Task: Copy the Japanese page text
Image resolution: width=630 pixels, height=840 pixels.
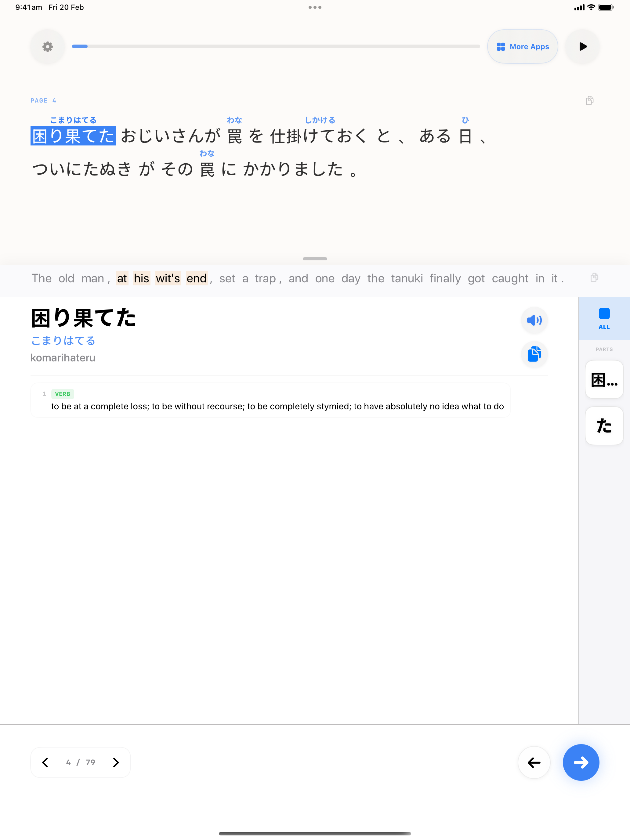Action: point(589,101)
